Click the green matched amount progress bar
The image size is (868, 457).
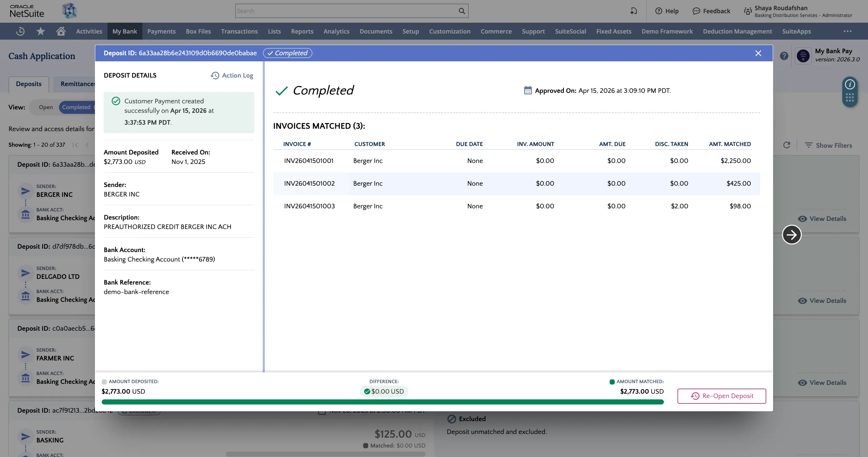(382, 402)
